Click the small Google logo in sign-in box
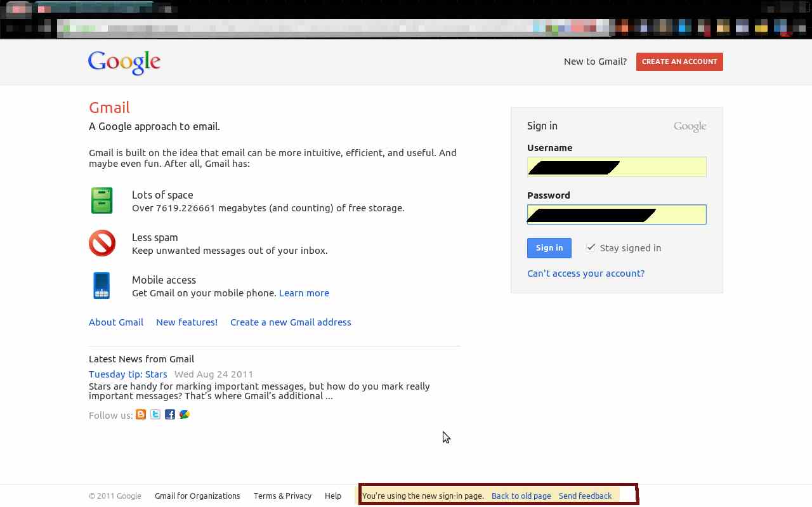 (x=690, y=126)
